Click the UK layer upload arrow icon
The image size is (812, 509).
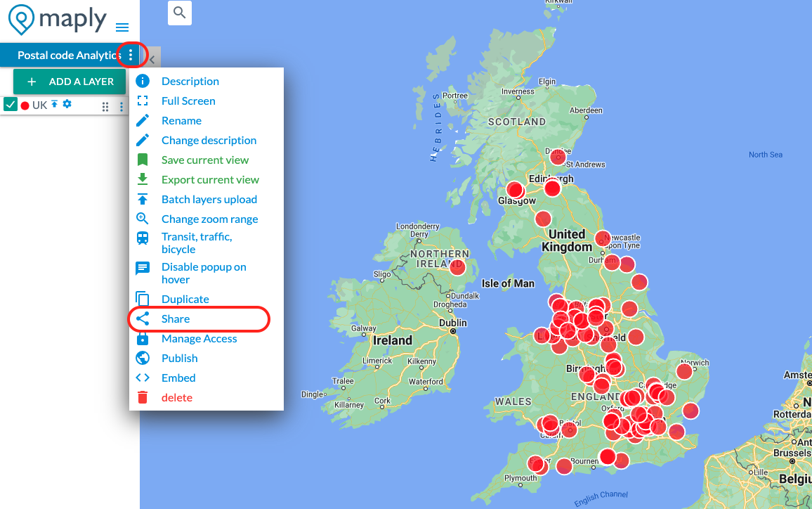(55, 104)
